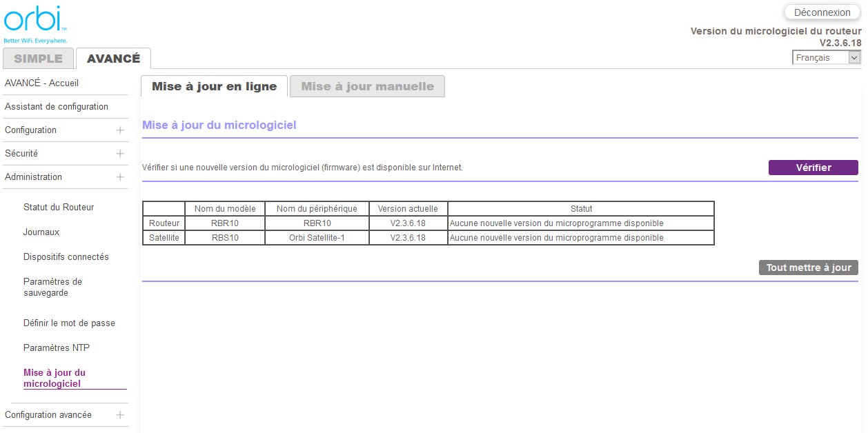The width and height of the screenshot is (868, 433).
Task: Click the Tout mettre à jour button
Action: (x=808, y=268)
